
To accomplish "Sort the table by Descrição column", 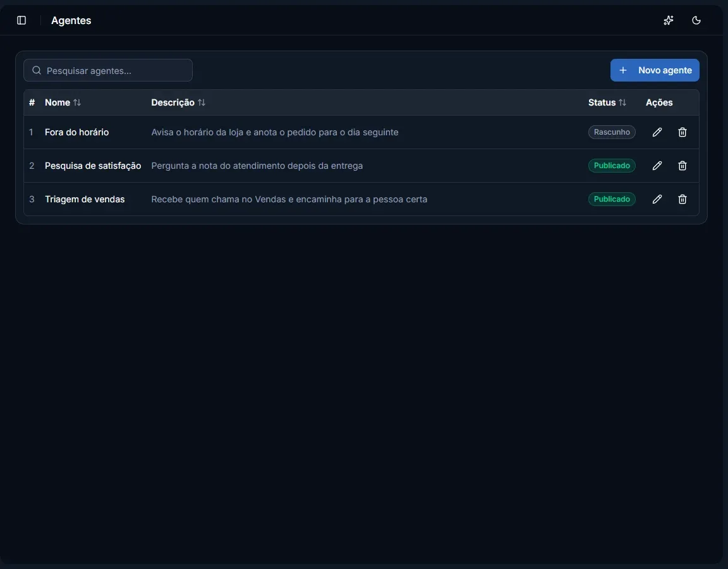I will click(178, 102).
